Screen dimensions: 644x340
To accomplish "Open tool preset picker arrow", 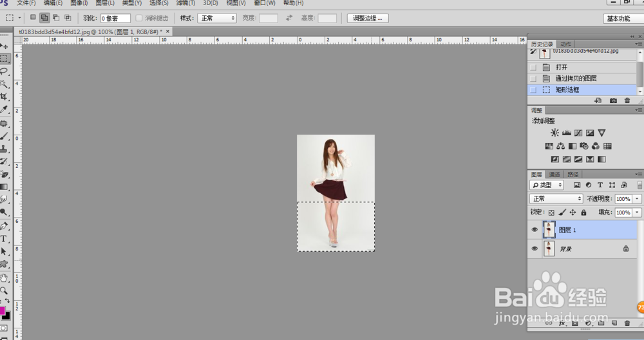I will (19, 18).
